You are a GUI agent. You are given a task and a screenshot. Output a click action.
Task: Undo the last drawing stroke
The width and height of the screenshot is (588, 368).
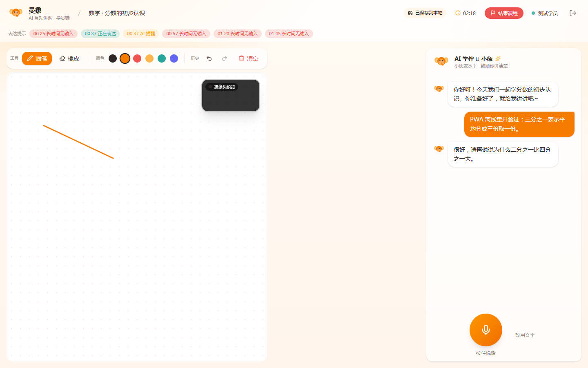click(209, 58)
